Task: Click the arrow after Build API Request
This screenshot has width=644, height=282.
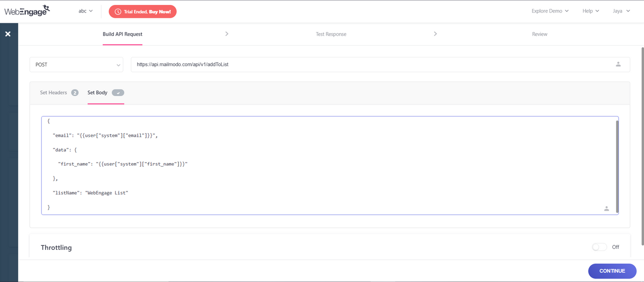Action: click(227, 34)
